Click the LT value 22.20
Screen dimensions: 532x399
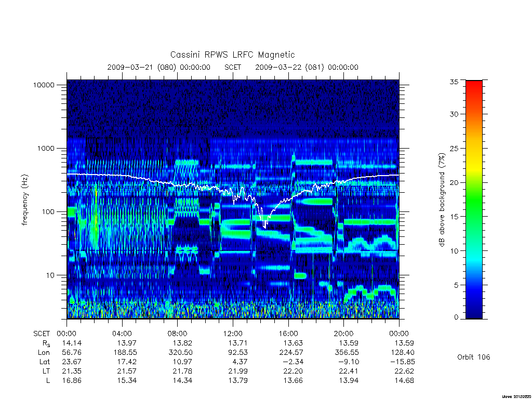pos(293,371)
